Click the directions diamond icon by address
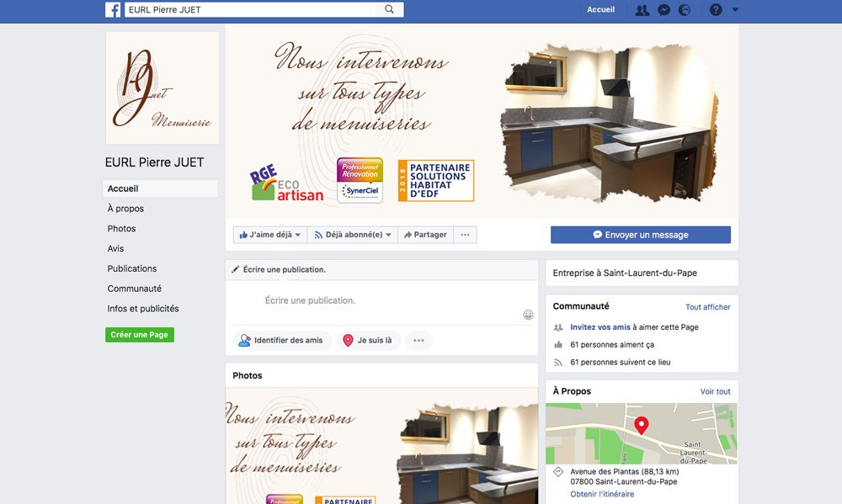The height and width of the screenshot is (504, 842). click(558, 472)
